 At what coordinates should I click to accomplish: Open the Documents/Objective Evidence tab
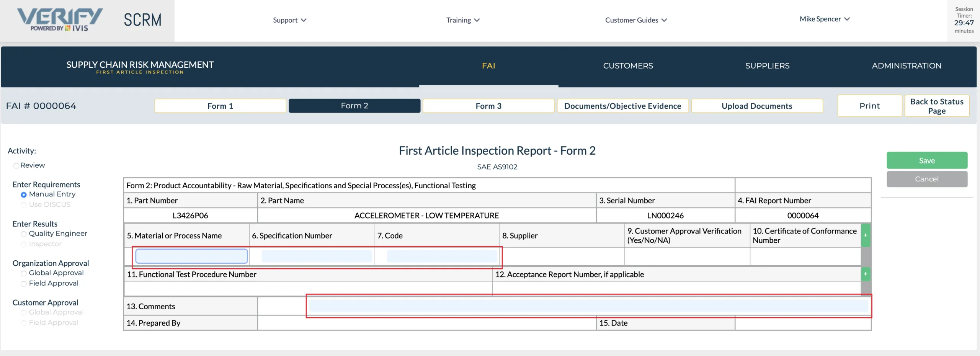622,106
